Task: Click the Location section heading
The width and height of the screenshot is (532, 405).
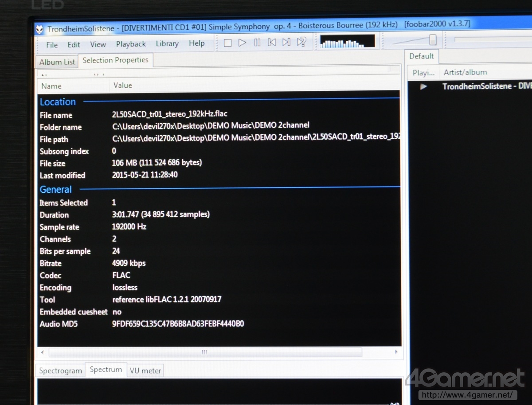Action: [x=58, y=102]
